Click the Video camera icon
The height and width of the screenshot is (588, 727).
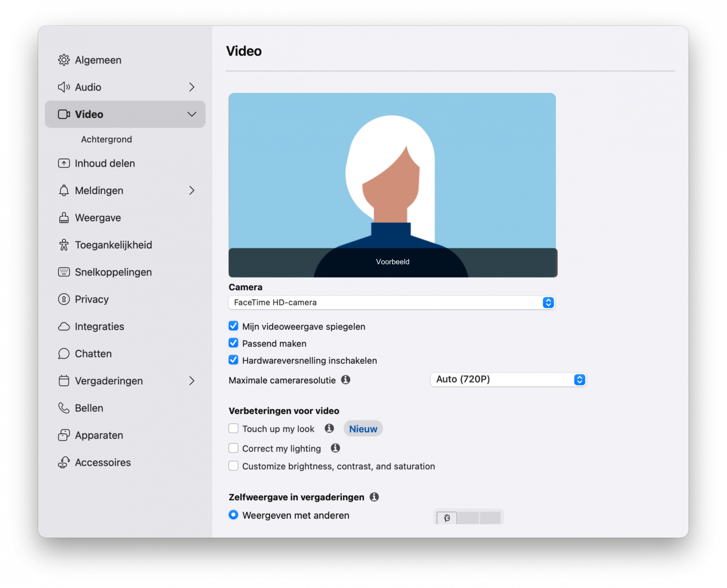(64, 114)
